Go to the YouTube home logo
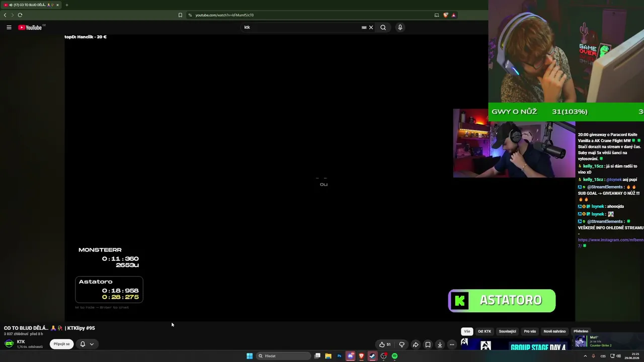 coord(31,27)
